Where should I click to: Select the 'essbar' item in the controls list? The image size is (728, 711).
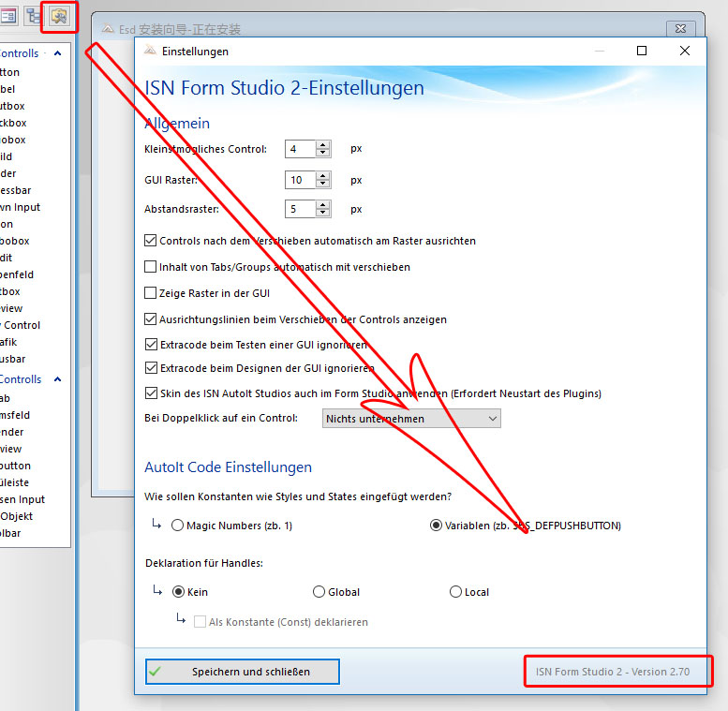coord(15,190)
